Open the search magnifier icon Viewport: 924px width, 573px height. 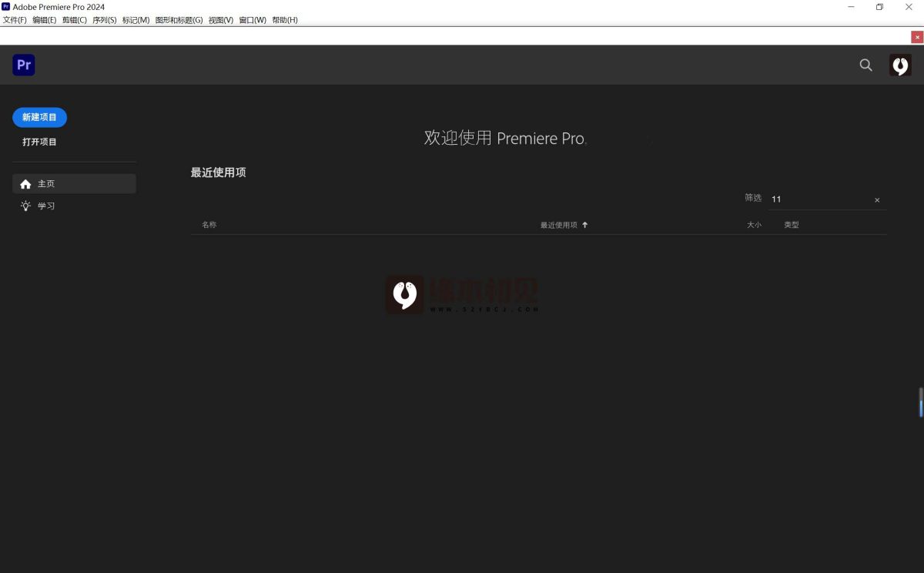(865, 65)
